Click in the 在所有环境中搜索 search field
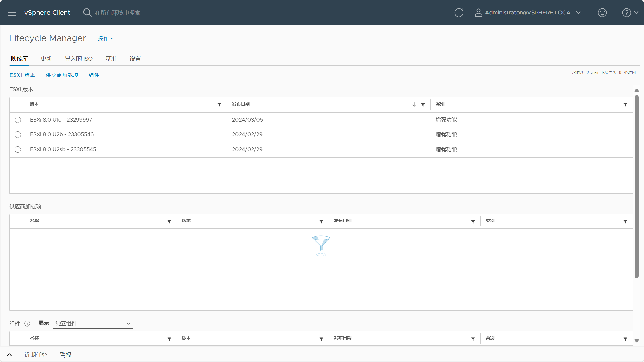The height and width of the screenshot is (362, 644). click(x=118, y=13)
